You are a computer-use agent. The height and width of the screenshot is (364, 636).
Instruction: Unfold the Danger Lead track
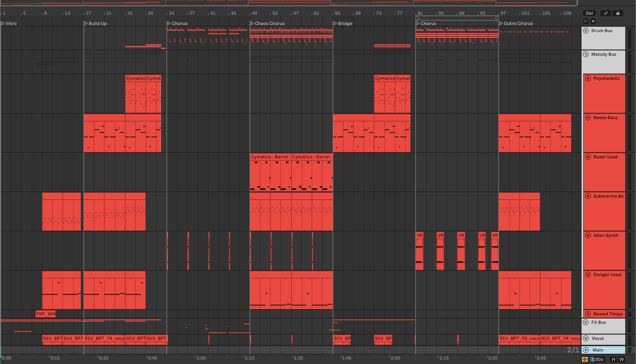coord(588,275)
